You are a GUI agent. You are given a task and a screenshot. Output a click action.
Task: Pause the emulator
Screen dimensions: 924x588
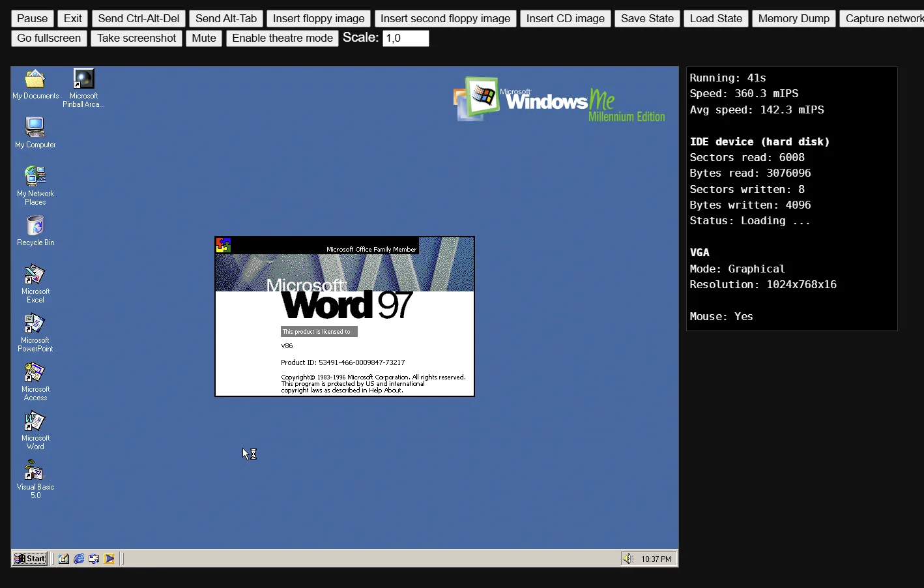tap(33, 18)
